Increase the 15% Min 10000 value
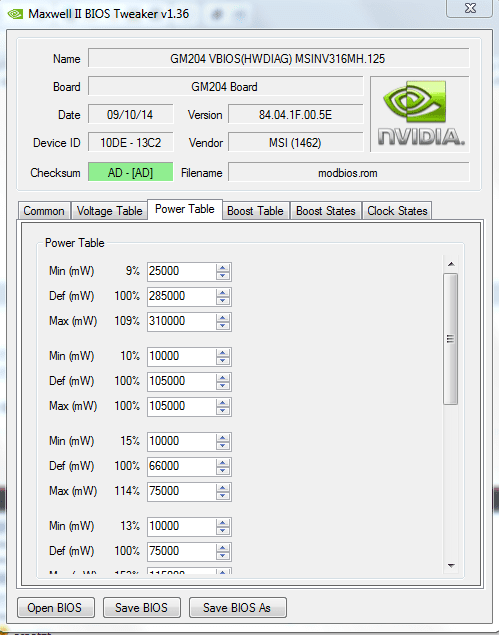This screenshot has height=635, width=499. click(223, 437)
